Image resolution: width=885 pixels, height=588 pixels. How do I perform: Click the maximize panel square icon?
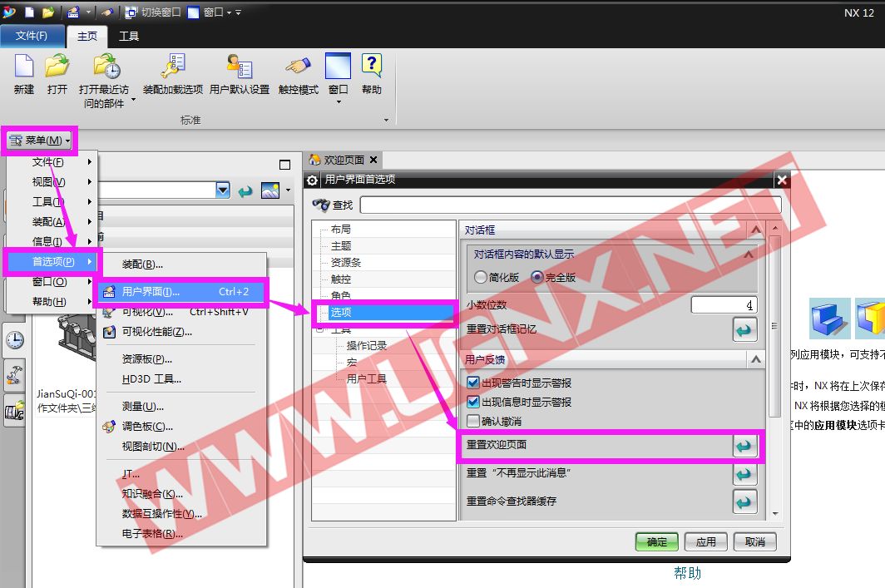tap(285, 165)
